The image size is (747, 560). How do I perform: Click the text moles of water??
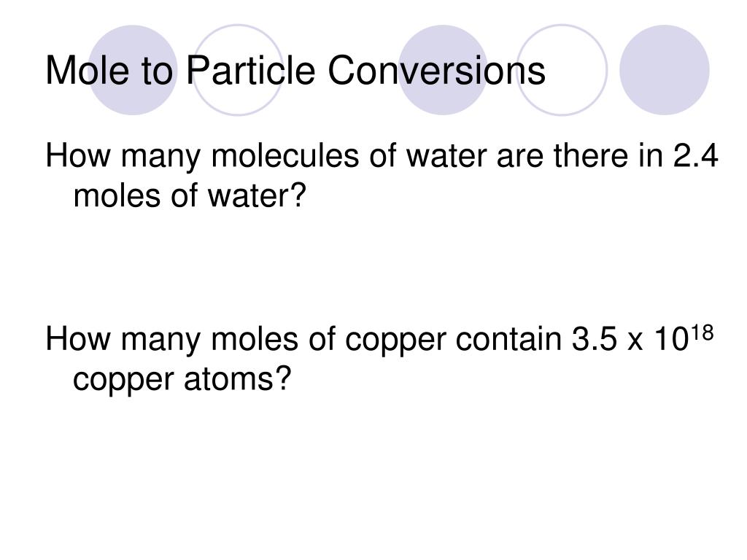(x=189, y=195)
